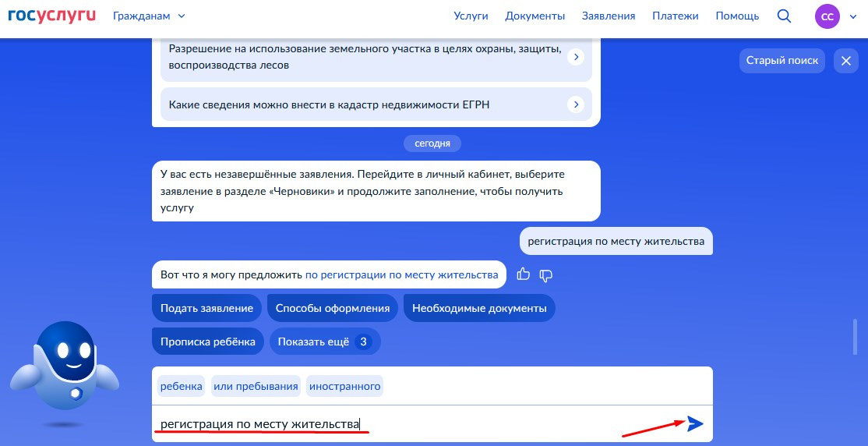Dislike the answer with thumbs down

546,274
